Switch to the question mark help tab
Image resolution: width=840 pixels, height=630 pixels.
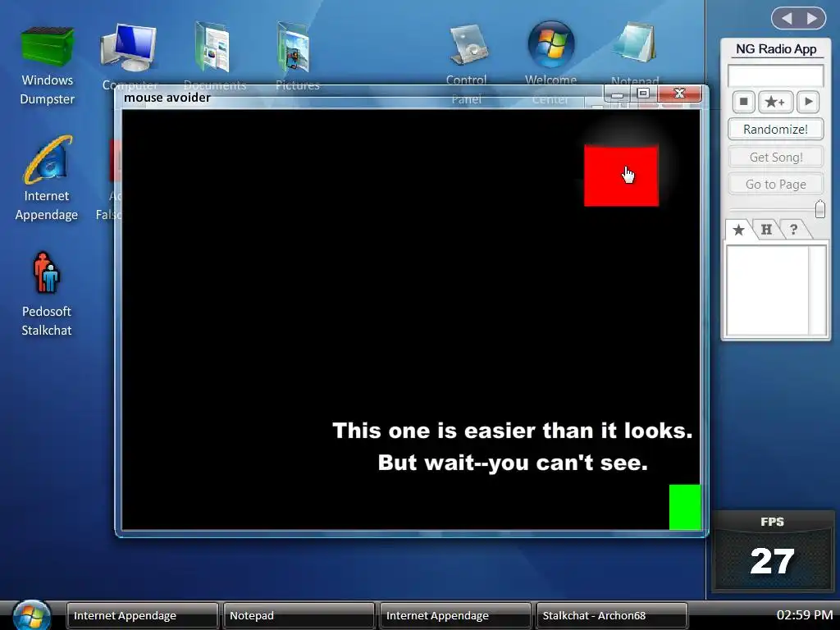(793, 230)
